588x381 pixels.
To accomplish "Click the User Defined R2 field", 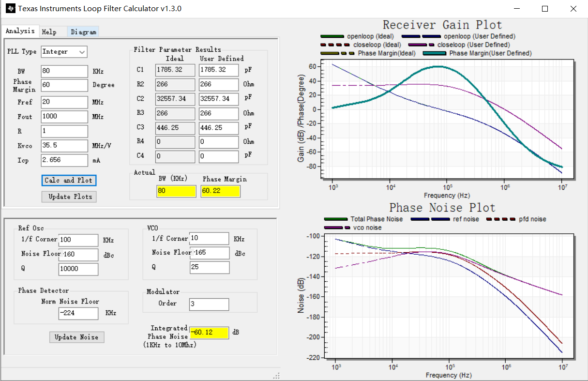I will pos(219,85).
